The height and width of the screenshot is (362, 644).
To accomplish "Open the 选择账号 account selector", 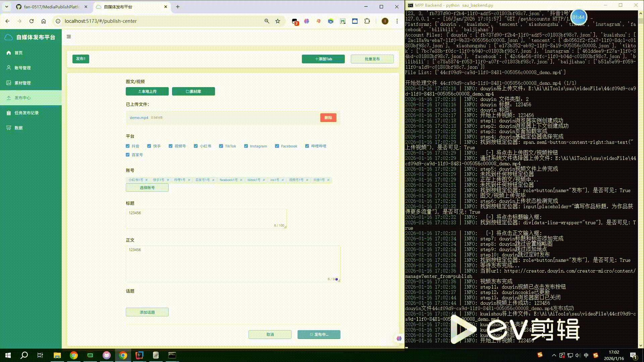I will point(147,188).
